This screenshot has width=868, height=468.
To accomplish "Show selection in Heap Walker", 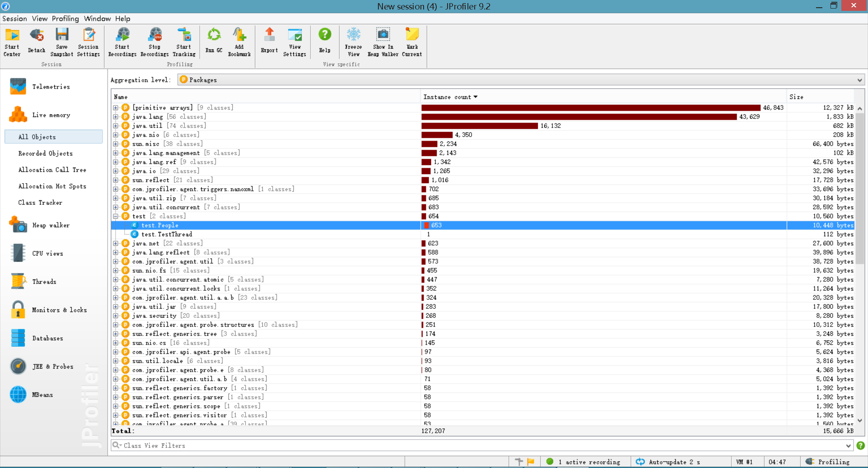I will tap(382, 42).
